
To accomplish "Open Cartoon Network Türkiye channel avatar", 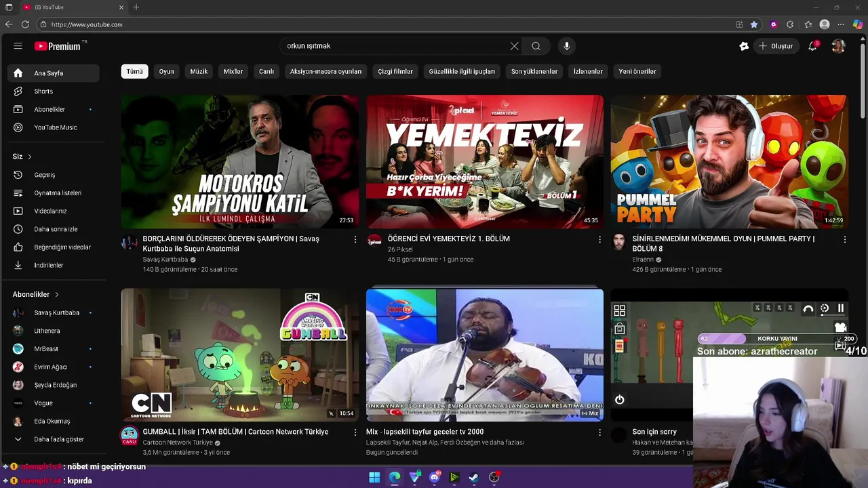I will (x=130, y=435).
